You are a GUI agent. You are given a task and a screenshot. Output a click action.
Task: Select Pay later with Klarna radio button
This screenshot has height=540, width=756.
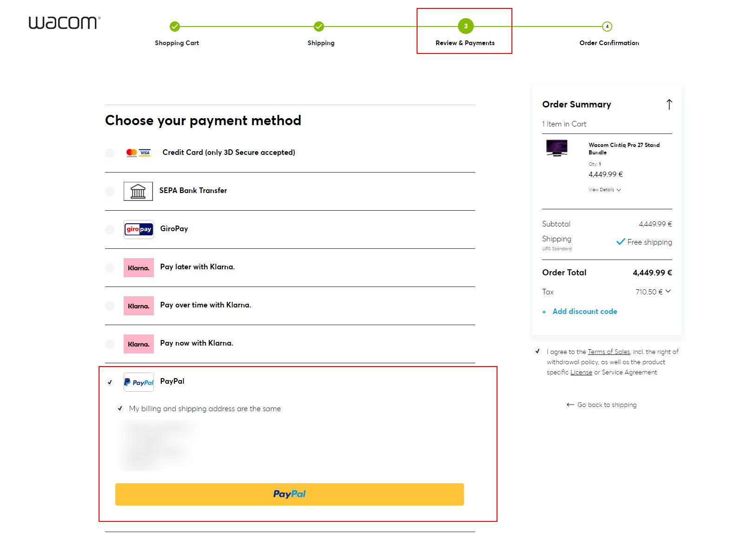110,267
